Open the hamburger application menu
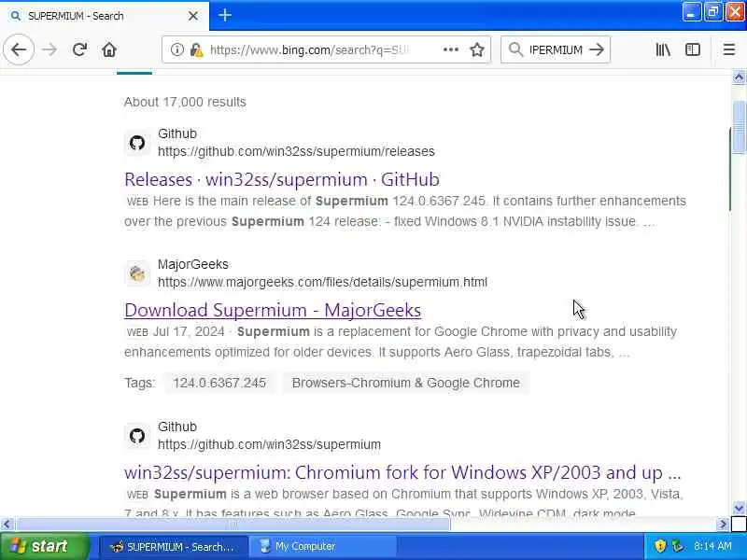This screenshot has height=560, width=747. coord(728,49)
